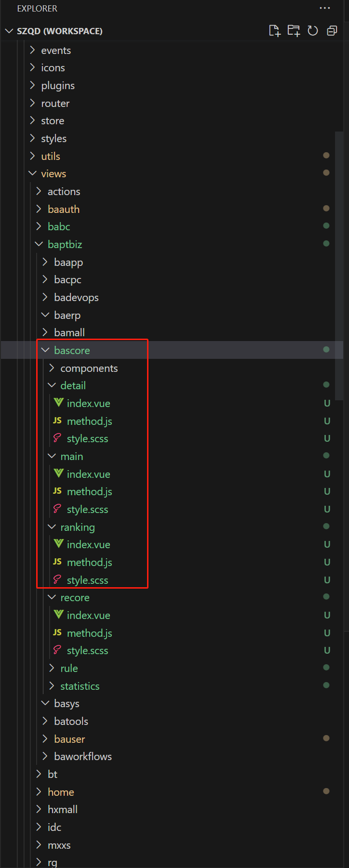The width and height of the screenshot is (349, 868).
Task: Click the Vue icon of index.vue under main
Action: (58, 473)
